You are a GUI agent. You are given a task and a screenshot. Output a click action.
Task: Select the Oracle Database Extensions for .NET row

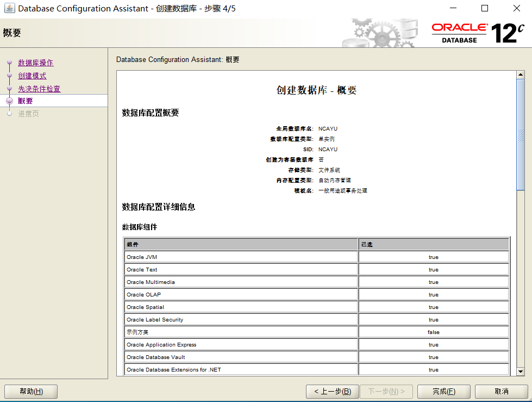(x=317, y=370)
